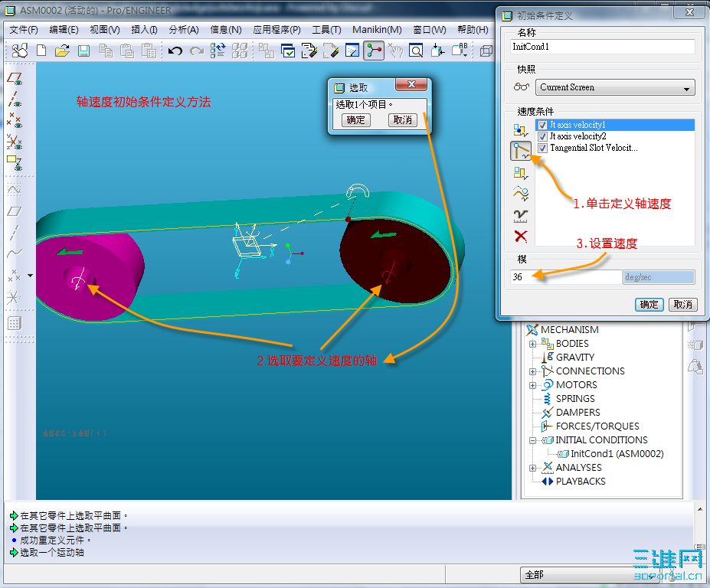
Task: Select the point velocity definition icon
Action: (x=521, y=130)
